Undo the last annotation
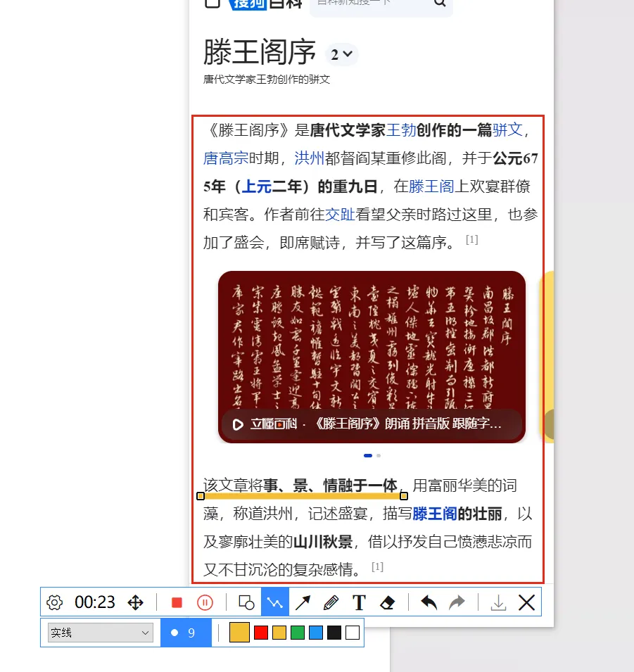 (430, 602)
